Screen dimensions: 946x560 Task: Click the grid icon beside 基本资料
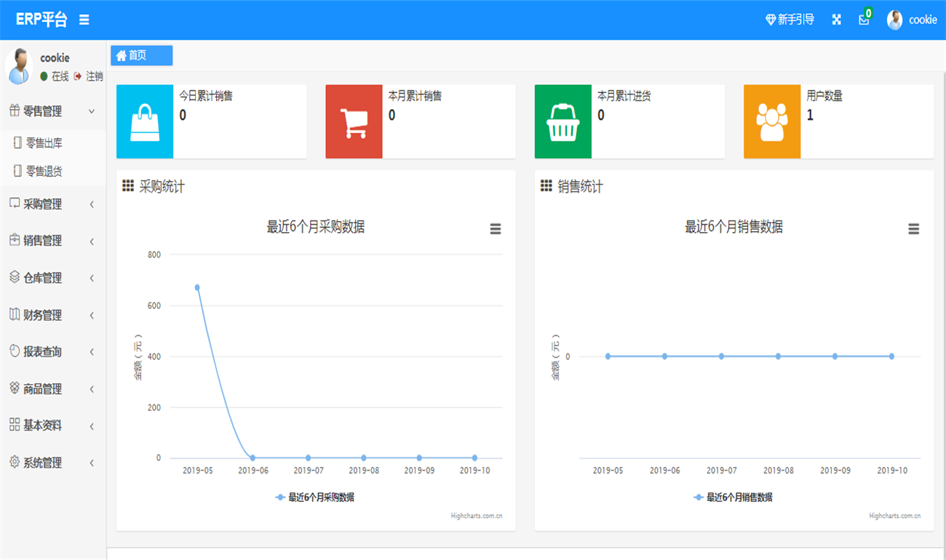pyautogui.click(x=15, y=425)
